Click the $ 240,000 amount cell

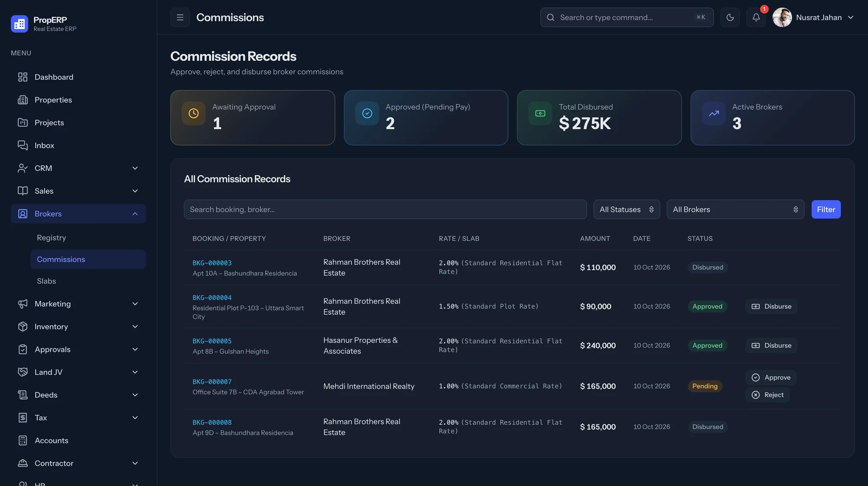[x=598, y=345]
